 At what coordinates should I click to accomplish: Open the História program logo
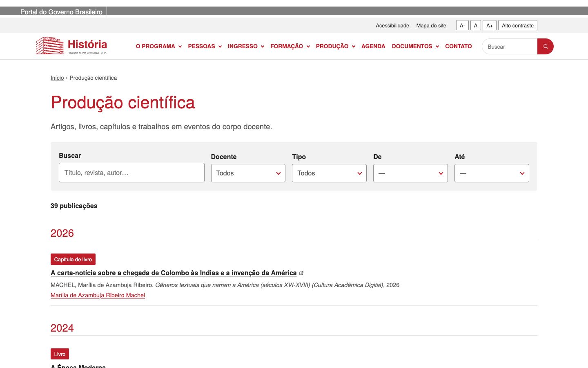click(x=71, y=46)
